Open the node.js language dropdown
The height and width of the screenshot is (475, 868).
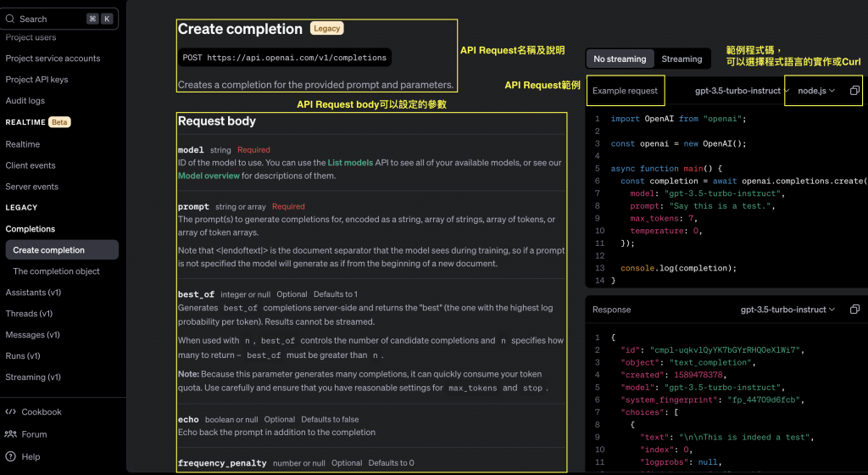point(816,91)
